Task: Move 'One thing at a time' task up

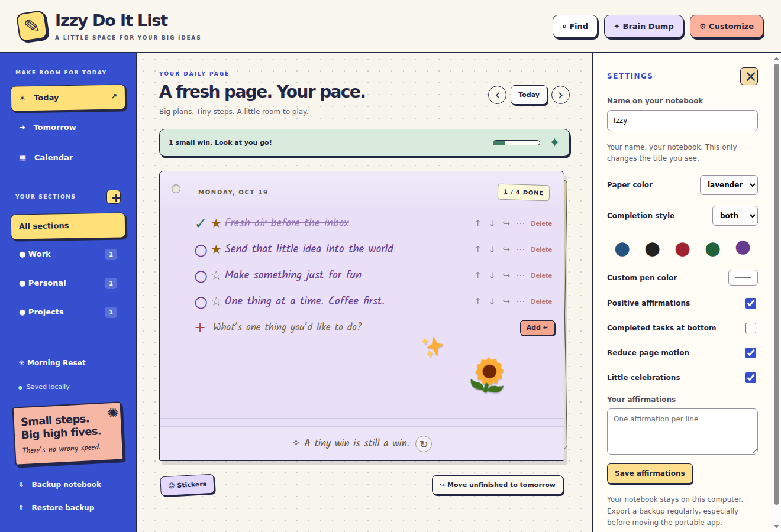Action: 477,301
